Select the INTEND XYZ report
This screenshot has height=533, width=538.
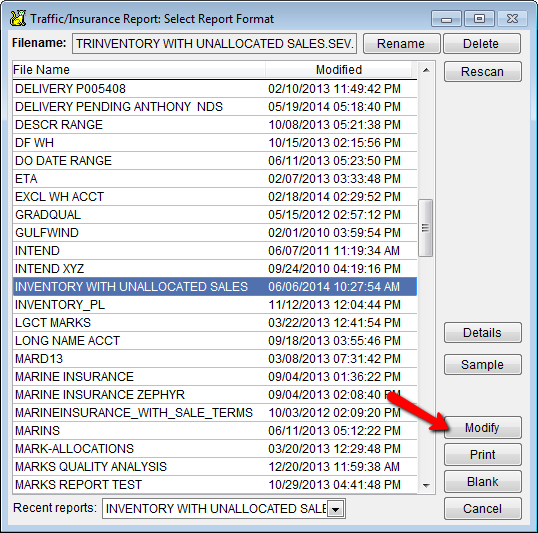click(x=215, y=269)
